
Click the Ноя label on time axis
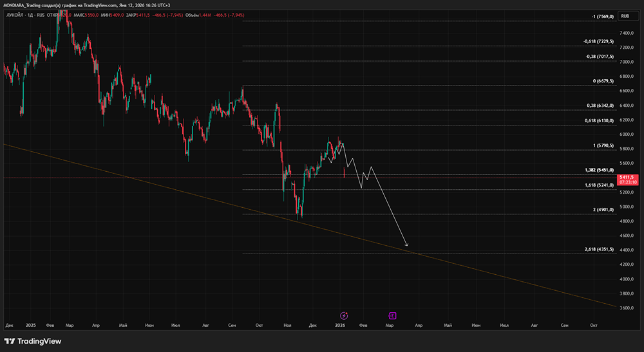pyautogui.click(x=287, y=326)
